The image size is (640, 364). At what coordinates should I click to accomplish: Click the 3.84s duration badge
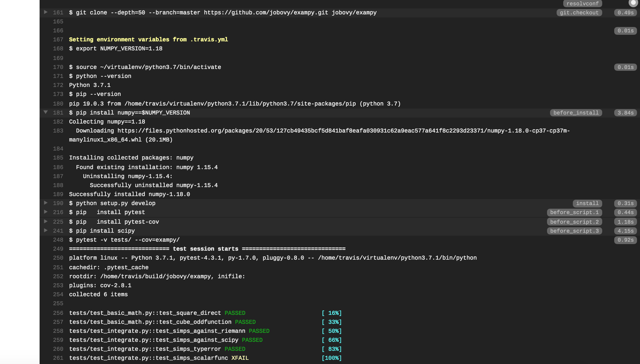click(625, 113)
